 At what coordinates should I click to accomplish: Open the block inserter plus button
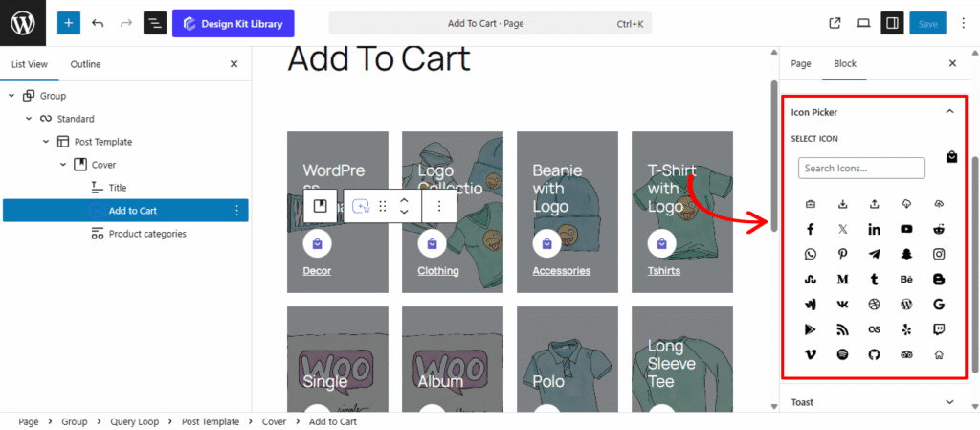(69, 23)
